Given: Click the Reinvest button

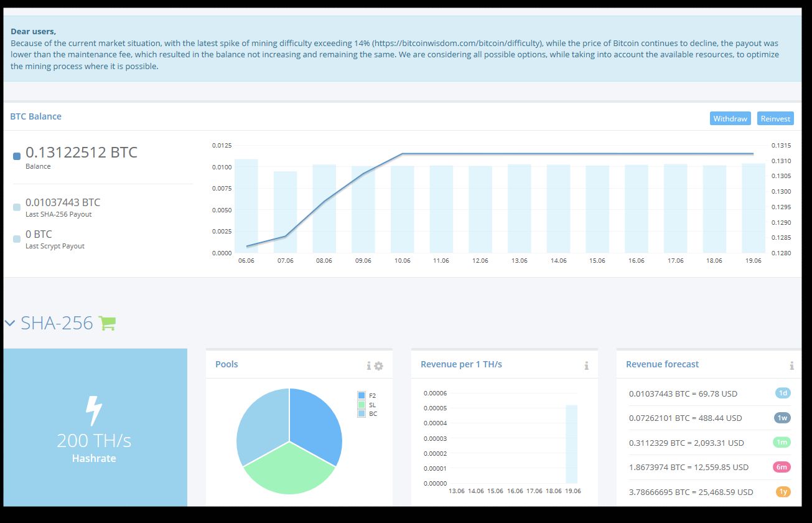Looking at the screenshot, I should point(775,118).
